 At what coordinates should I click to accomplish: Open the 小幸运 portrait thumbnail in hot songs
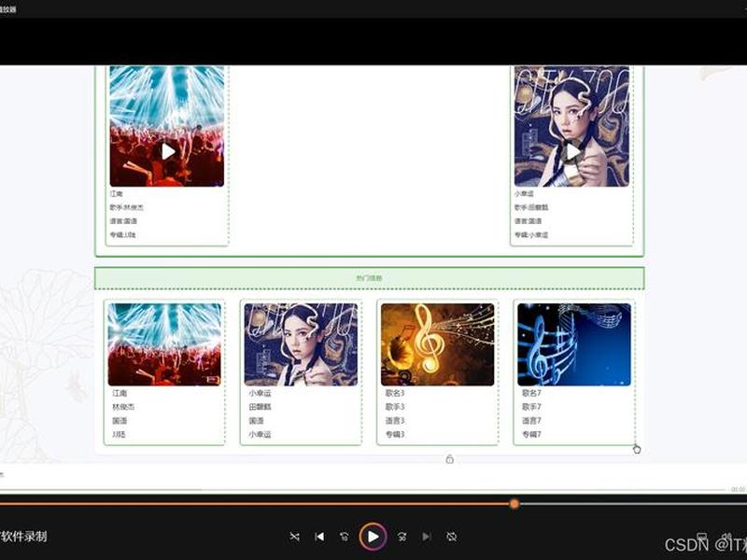301,344
